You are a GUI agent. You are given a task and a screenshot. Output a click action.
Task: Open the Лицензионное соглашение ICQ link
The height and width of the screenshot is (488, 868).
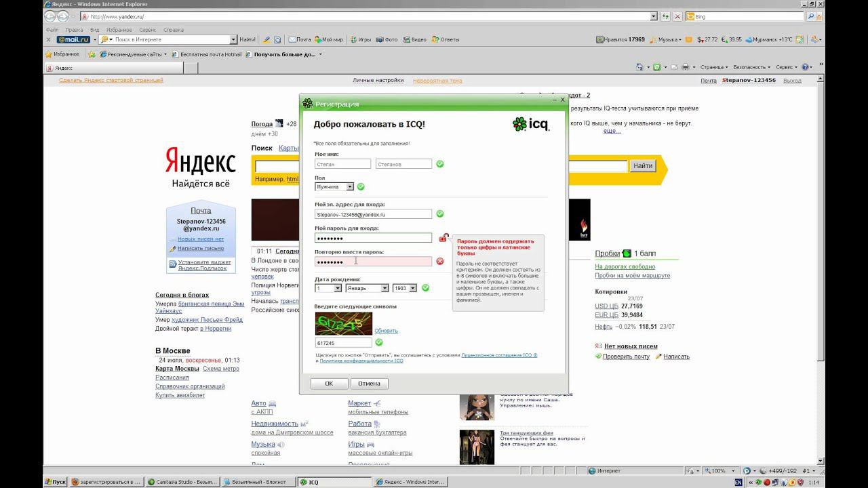(499, 354)
